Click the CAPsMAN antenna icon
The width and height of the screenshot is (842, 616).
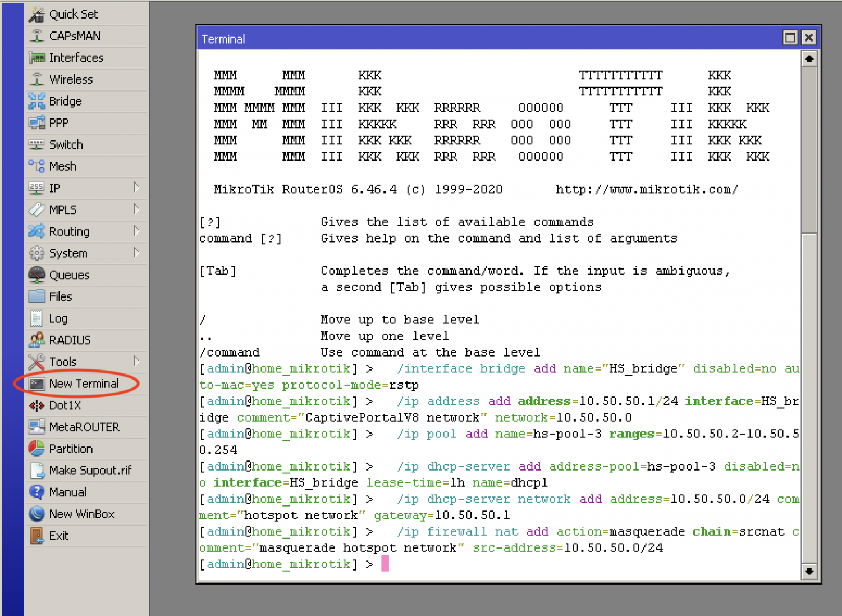[36, 36]
